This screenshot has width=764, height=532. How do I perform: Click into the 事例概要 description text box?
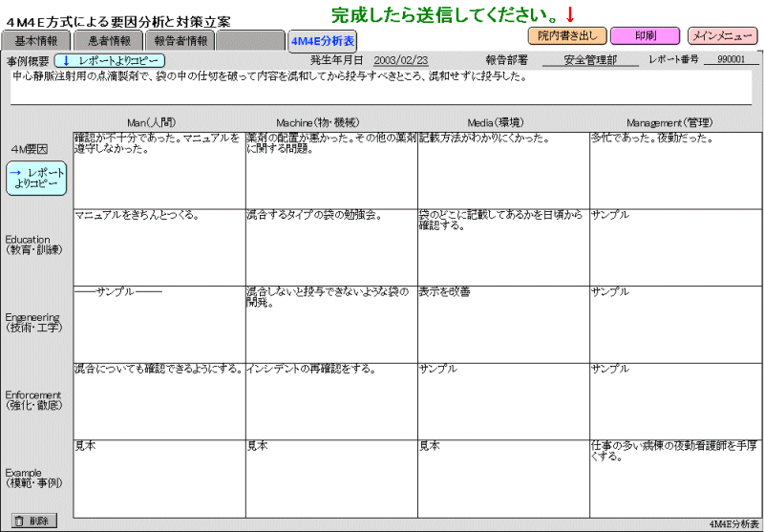(x=380, y=86)
